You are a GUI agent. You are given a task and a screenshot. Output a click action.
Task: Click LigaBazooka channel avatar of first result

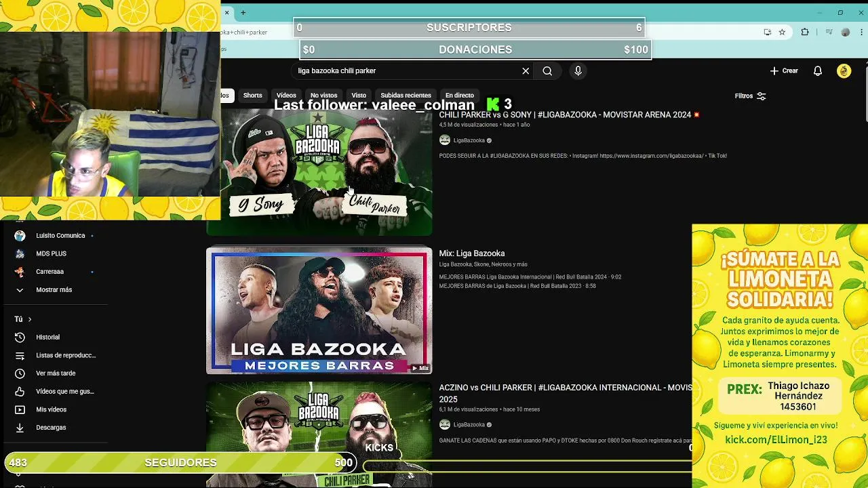pos(445,140)
